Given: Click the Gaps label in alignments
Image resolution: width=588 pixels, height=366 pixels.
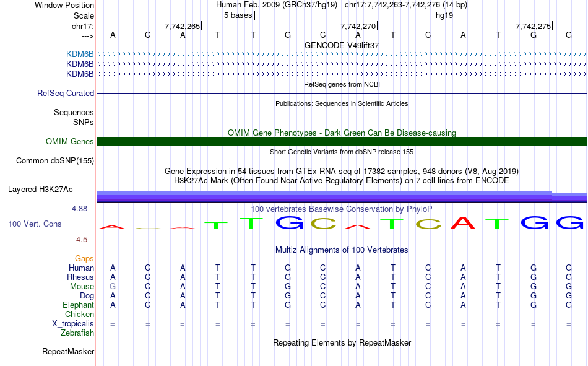Looking at the screenshot, I should (x=84, y=259).
